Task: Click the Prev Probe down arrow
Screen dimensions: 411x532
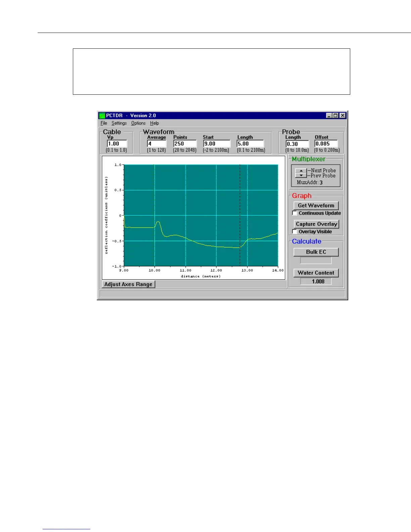Action: click(x=301, y=175)
